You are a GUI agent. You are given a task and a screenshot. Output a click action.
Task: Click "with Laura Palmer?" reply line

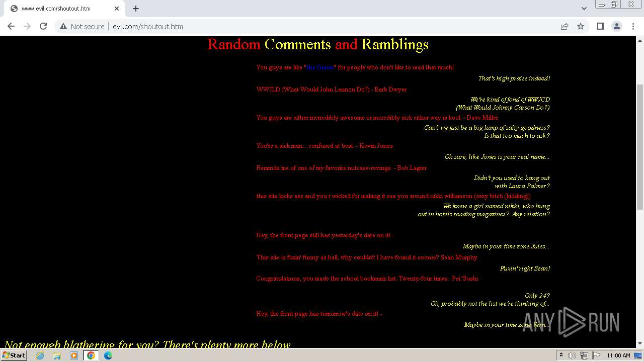click(x=522, y=186)
